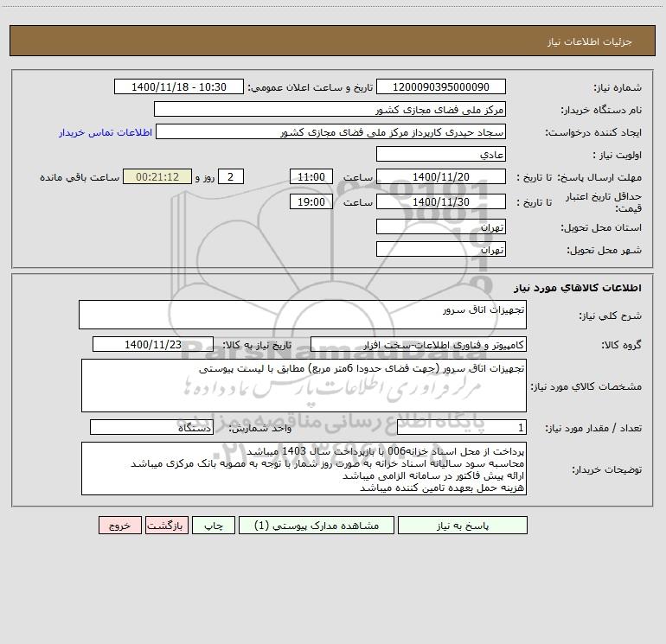
Task: Click remaining days field showing 2
Action: coord(231,176)
